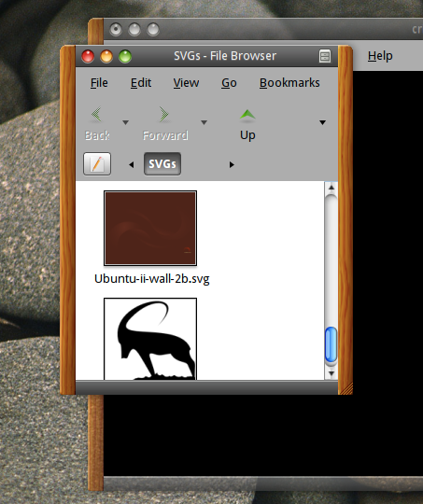
Task: Click second gray button of background window
Action: pos(134,30)
